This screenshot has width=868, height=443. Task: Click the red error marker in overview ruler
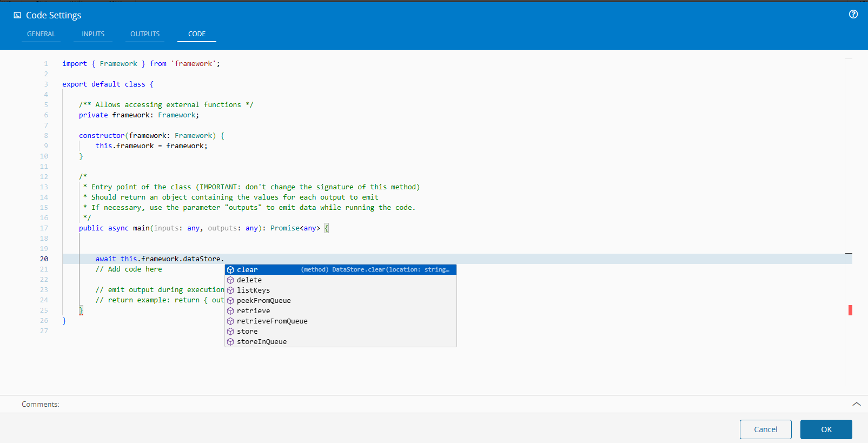point(850,310)
